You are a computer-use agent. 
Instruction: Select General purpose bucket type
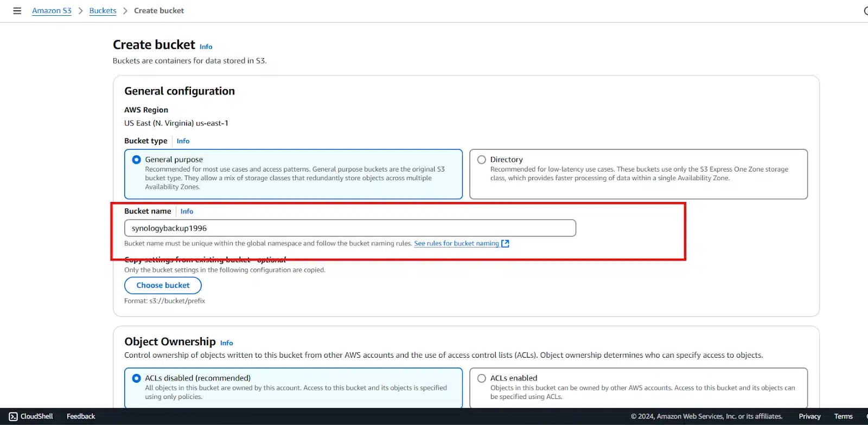(x=137, y=160)
